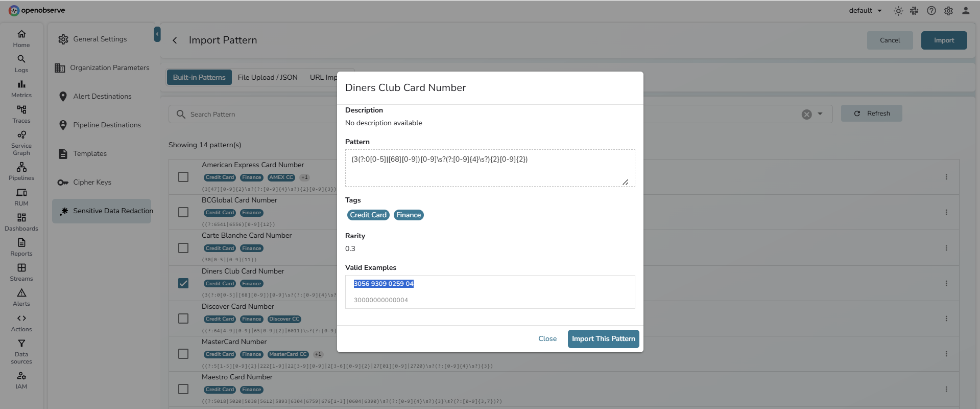Screen dimensions: 980x409
Task: Switch to File Upload / JSON tab
Action: point(267,77)
